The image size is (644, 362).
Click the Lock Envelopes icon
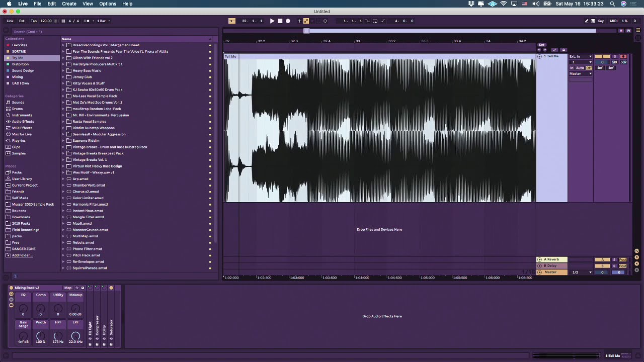point(563,50)
